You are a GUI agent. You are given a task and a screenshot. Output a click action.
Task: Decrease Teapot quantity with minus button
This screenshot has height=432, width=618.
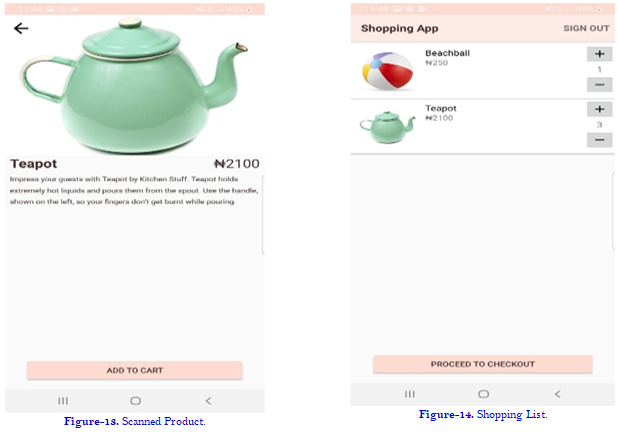point(599,140)
